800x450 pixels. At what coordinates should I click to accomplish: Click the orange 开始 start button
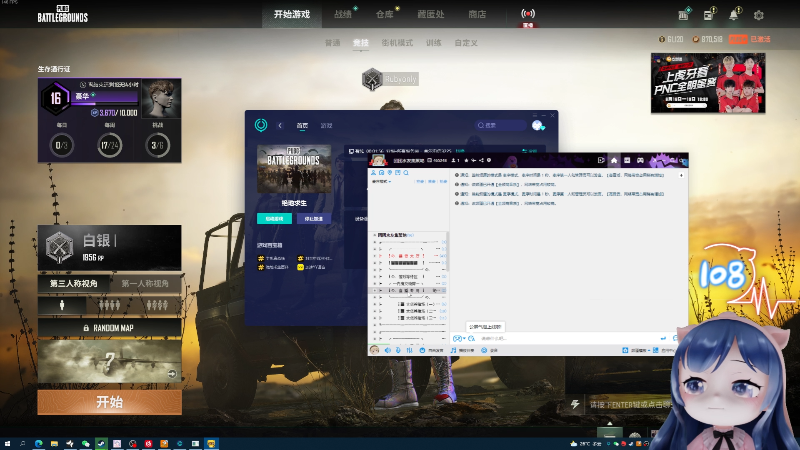point(109,402)
